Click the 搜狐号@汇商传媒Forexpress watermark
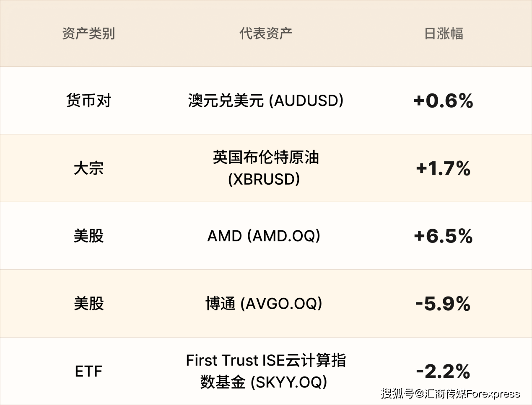Image resolution: width=532 pixels, height=405 pixels. click(450, 394)
